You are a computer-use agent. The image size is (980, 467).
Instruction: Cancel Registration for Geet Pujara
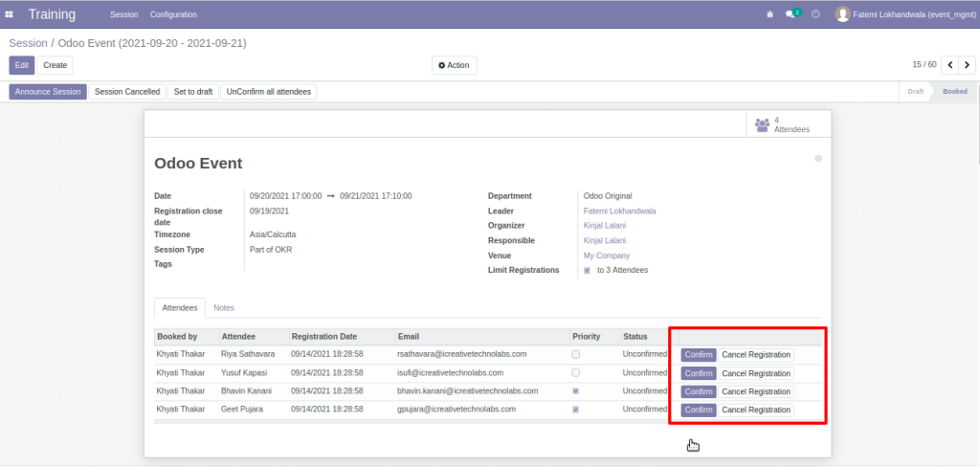pos(756,411)
